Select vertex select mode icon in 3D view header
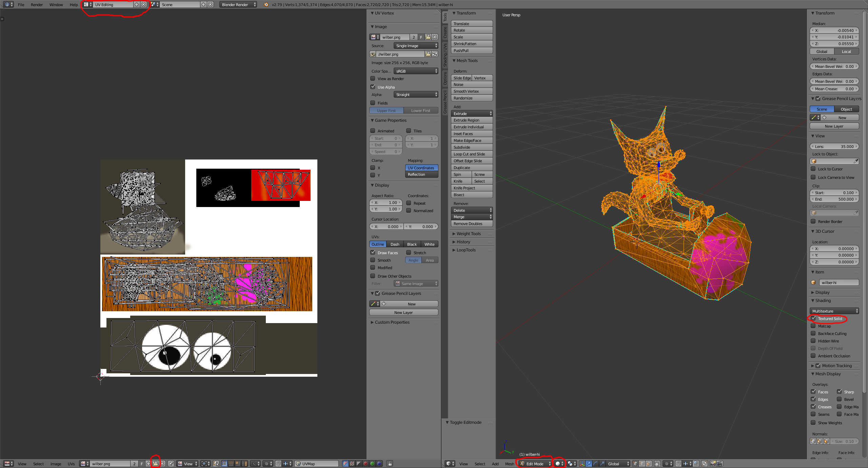Image resolution: width=868 pixels, height=468 pixels. [x=635, y=464]
